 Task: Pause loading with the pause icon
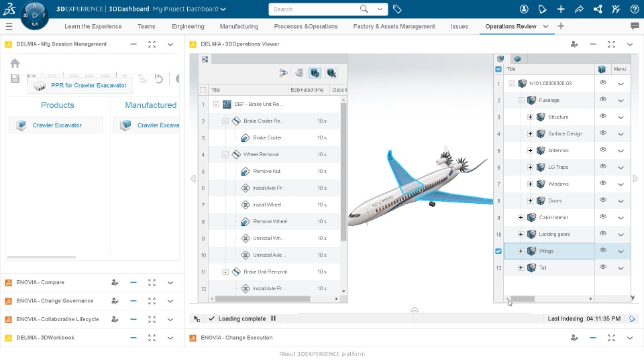point(273,318)
